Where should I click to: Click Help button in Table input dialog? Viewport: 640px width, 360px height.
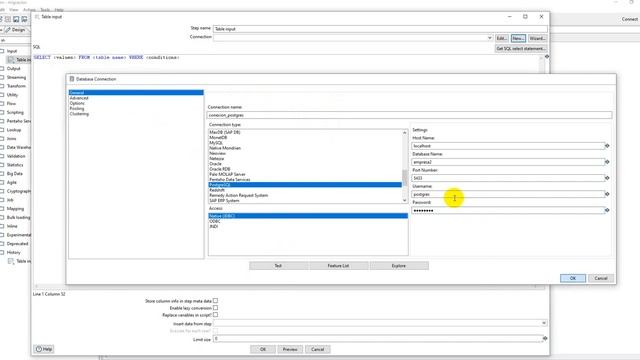pos(44,349)
